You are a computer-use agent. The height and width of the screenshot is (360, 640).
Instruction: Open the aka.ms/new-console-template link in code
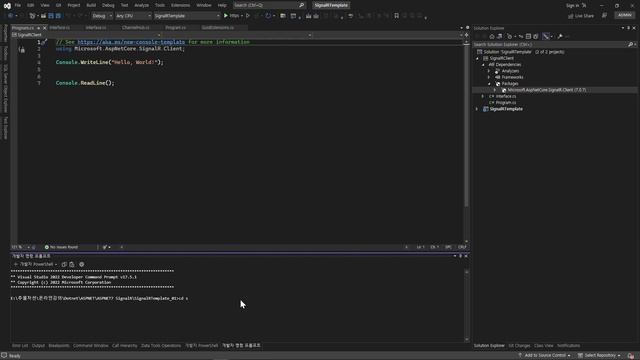[131, 42]
